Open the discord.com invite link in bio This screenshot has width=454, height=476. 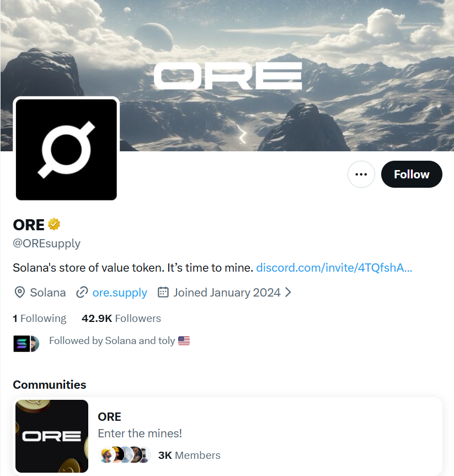[x=334, y=268]
